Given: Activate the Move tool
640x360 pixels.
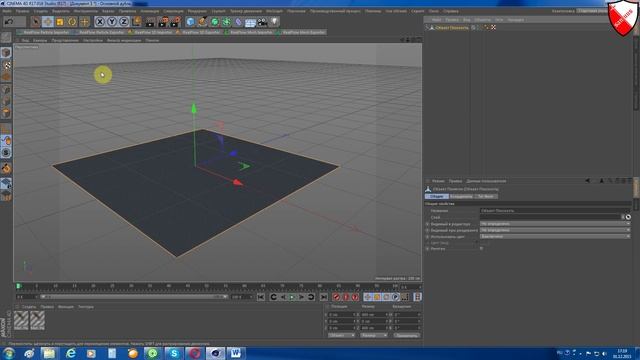Looking at the screenshot, I should 48,22.
